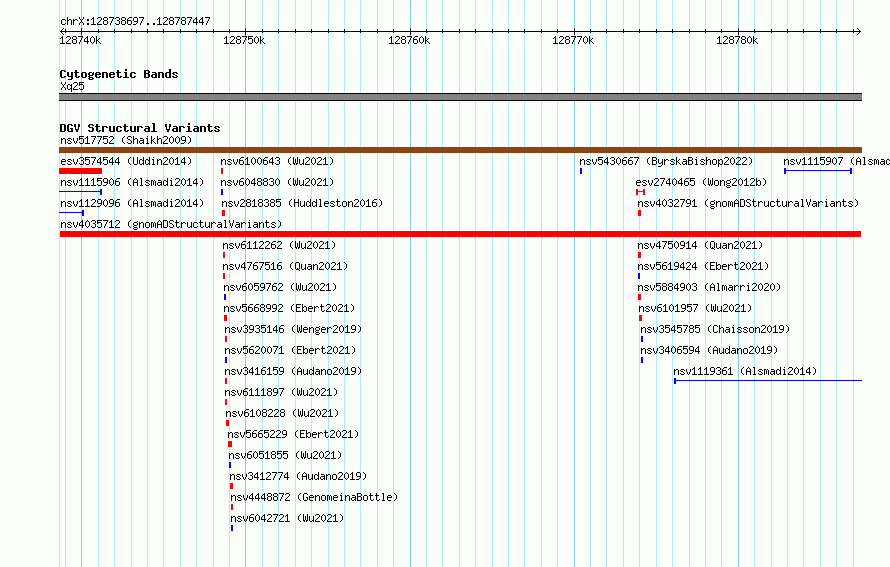890x567 pixels.
Task: Open nsv6100643 (Wu2021) variant
Action: point(277,161)
